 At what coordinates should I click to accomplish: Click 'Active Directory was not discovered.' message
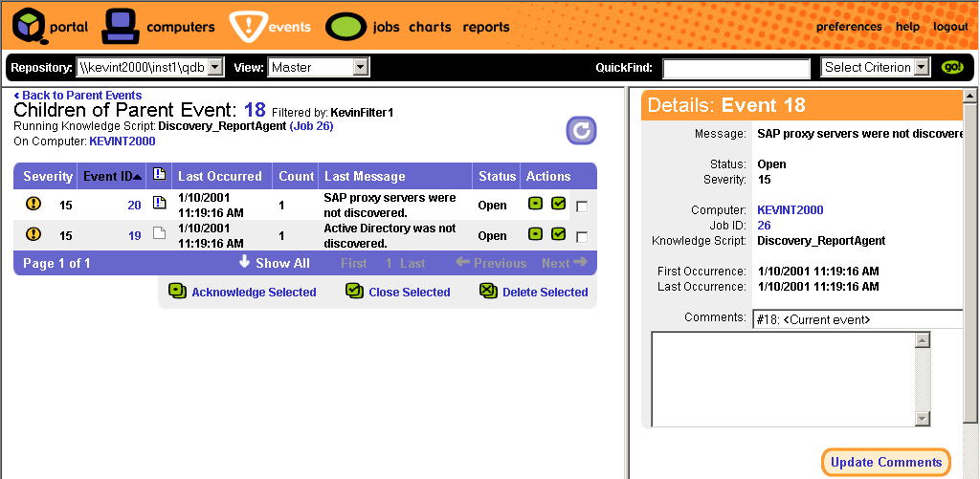(x=390, y=235)
